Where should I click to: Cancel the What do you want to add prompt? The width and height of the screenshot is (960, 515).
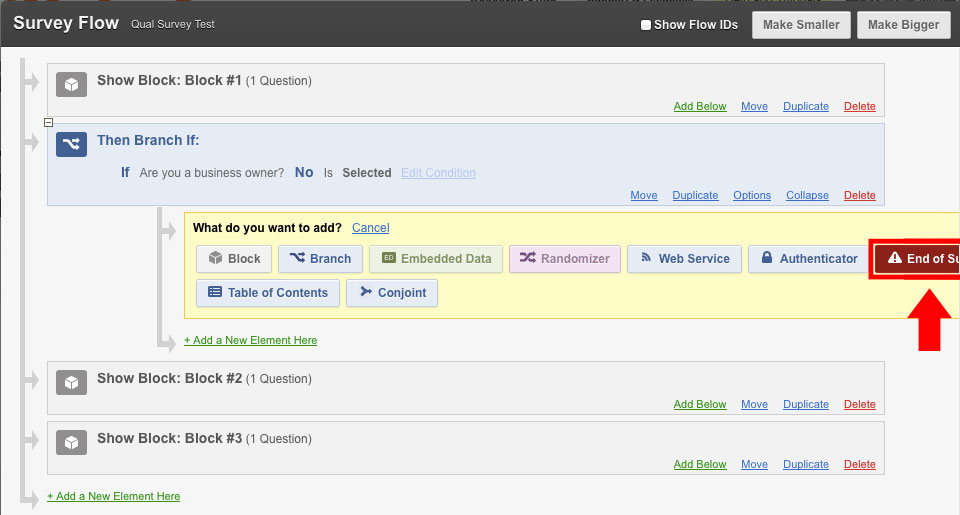tap(370, 228)
